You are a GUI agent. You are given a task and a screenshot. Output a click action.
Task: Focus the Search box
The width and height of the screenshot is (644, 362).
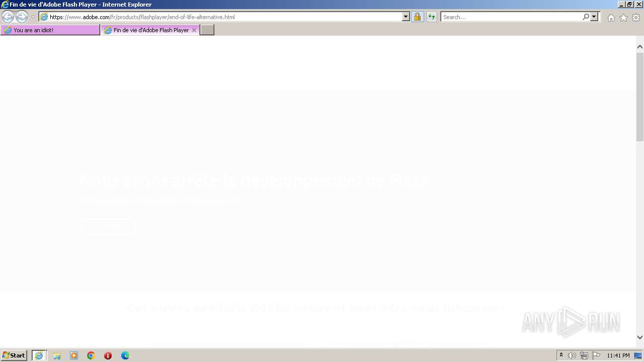[511, 17]
